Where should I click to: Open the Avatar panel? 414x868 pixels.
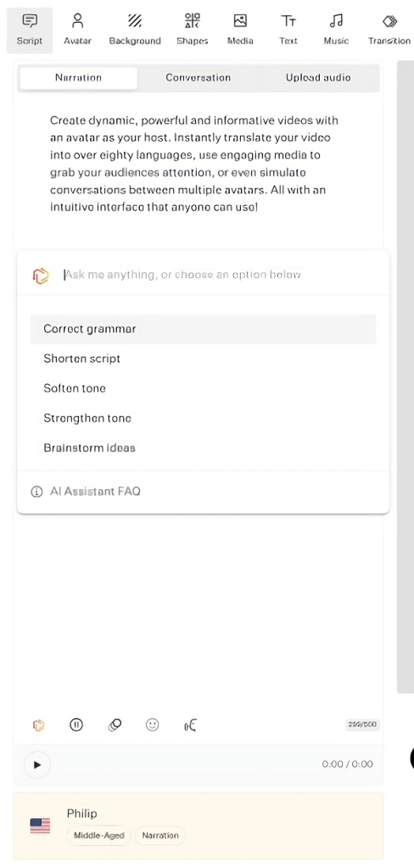pyautogui.click(x=77, y=30)
